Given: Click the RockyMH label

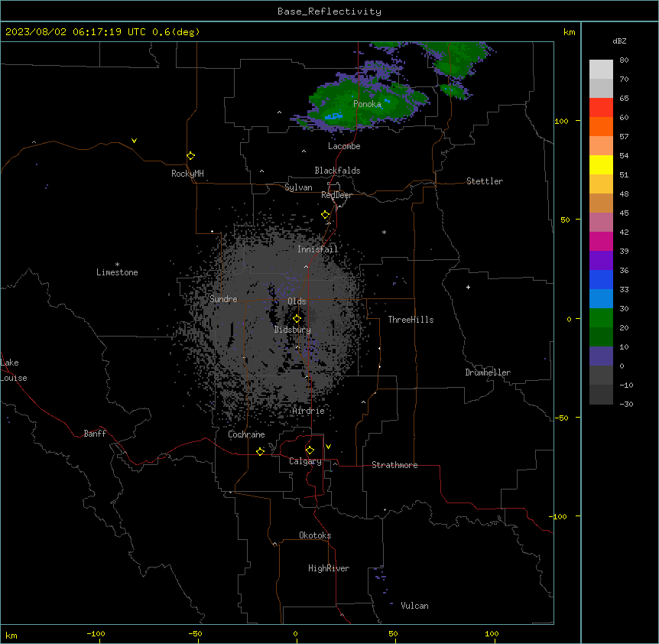Looking at the screenshot, I should click(x=187, y=174).
